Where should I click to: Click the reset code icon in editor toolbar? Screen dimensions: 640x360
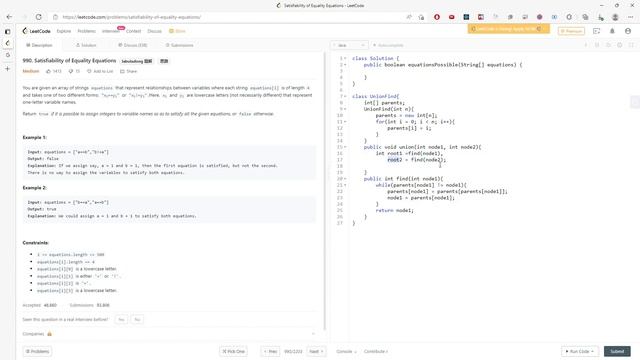click(x=608, y=45)
